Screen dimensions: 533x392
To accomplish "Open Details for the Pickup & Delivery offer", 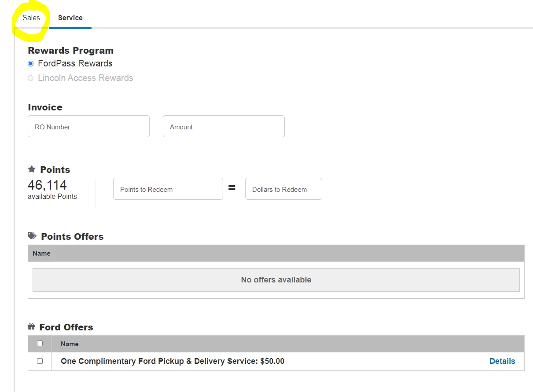I will (x=502, y=361).
